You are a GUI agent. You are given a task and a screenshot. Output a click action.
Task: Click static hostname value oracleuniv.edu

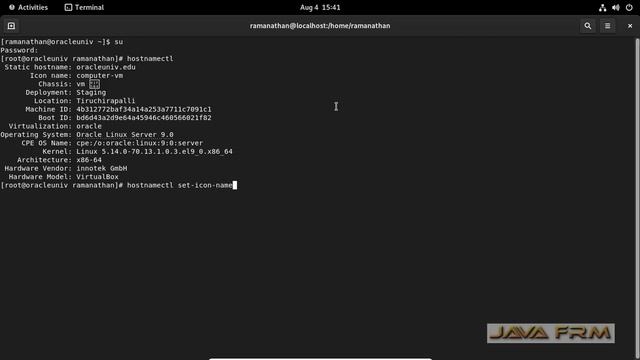click(106, 67)
